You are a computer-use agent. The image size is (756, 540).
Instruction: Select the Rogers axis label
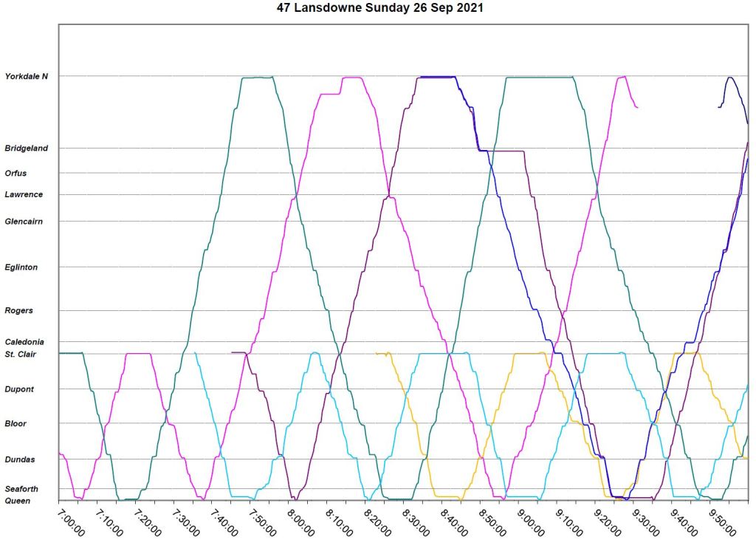tap(19, 311)
